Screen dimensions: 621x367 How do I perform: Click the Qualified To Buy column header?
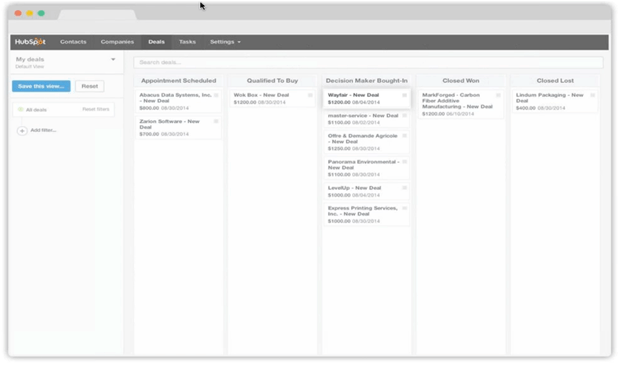point(272,80)
